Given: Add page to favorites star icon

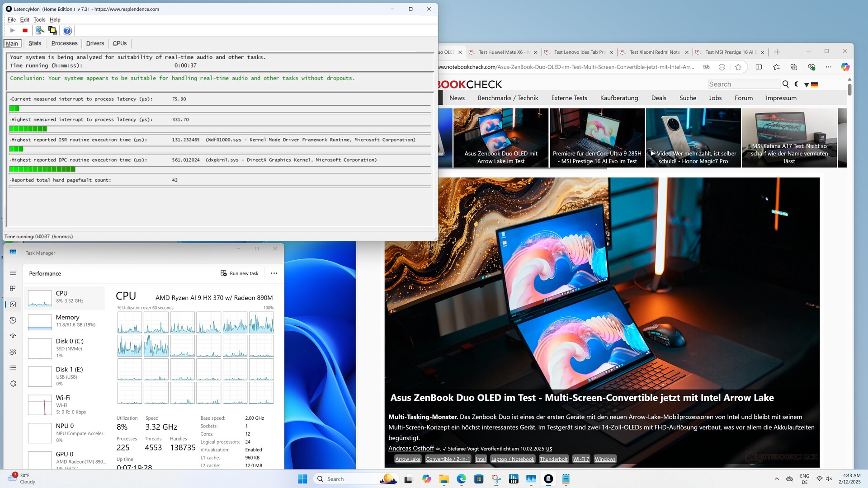Looking at the screenshot, I should (x=738, y=67).
